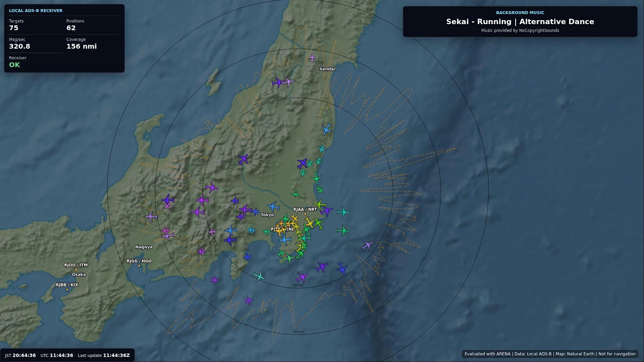Click the 100nmi range ring label
This screenshot has width=644, height=362.
(x=298, y=285)
